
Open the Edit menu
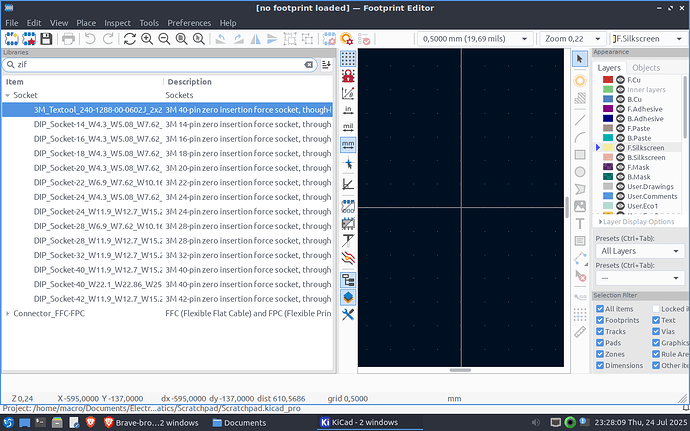[x=34, y=23]
